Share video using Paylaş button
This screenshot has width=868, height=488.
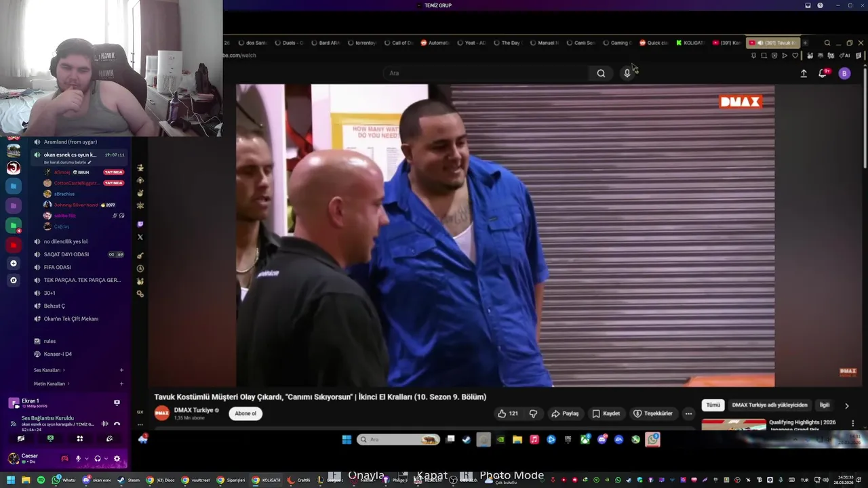point(565,413)
